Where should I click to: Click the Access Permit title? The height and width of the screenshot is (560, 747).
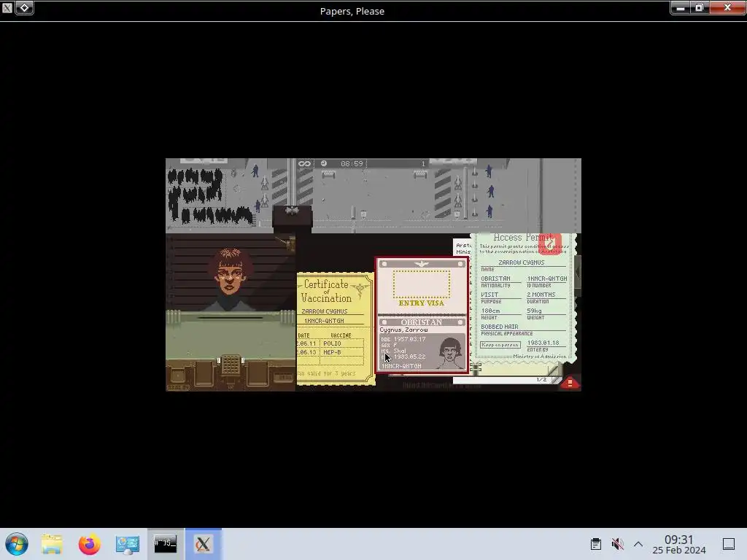coord(523,238)
